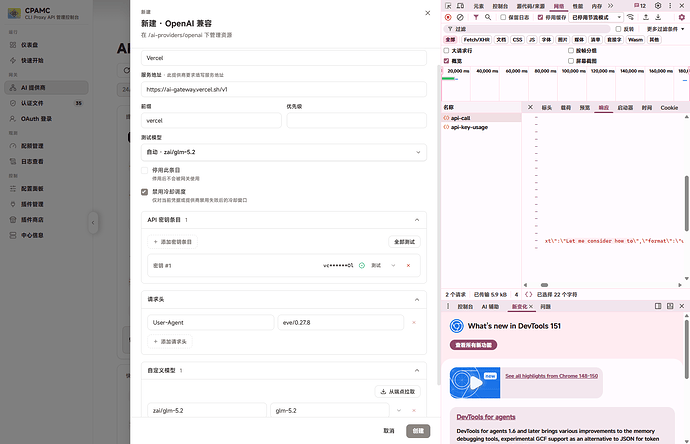Open the 预览 request tab
This screenshot has width=690, height=444.
point(584,108)
